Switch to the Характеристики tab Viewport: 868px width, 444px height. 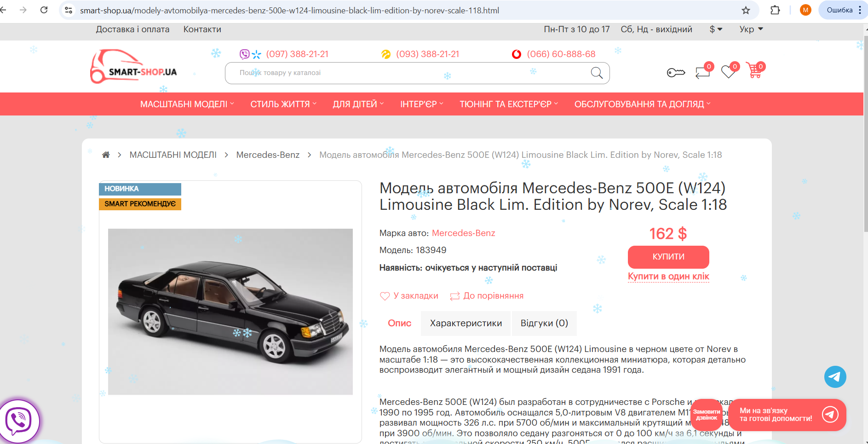(x=466, y=323)
